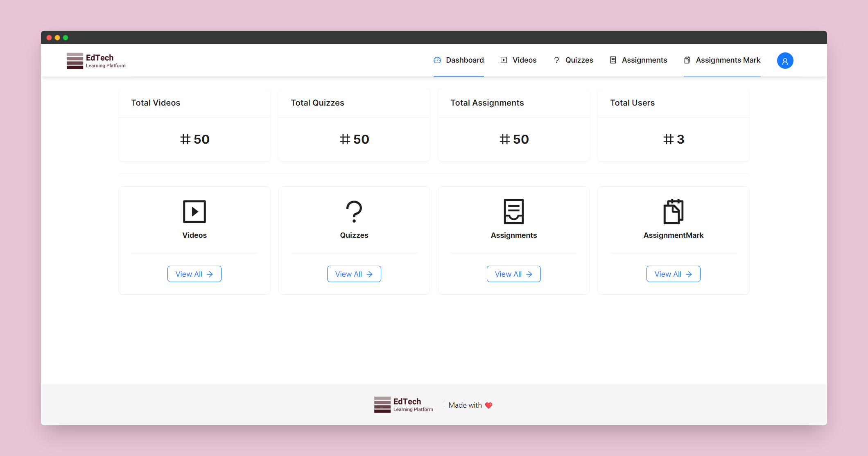Screen dimensions: 868x456
Task: Click the large AssignmentMark clipboard icon
Action: tap(673, 211)
